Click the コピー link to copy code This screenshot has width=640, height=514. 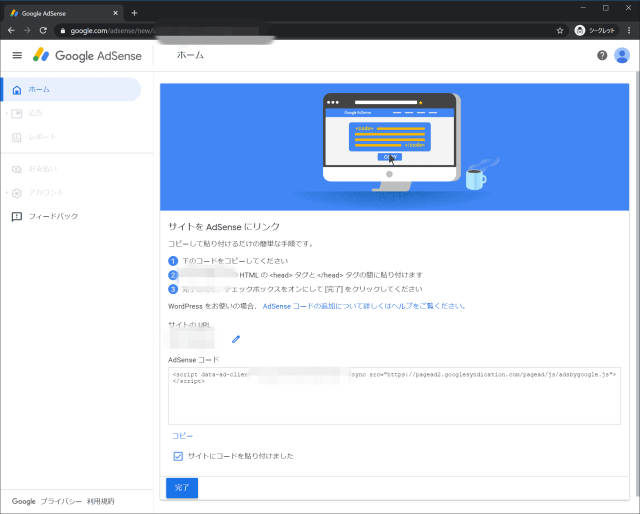(x=182, y=436)
